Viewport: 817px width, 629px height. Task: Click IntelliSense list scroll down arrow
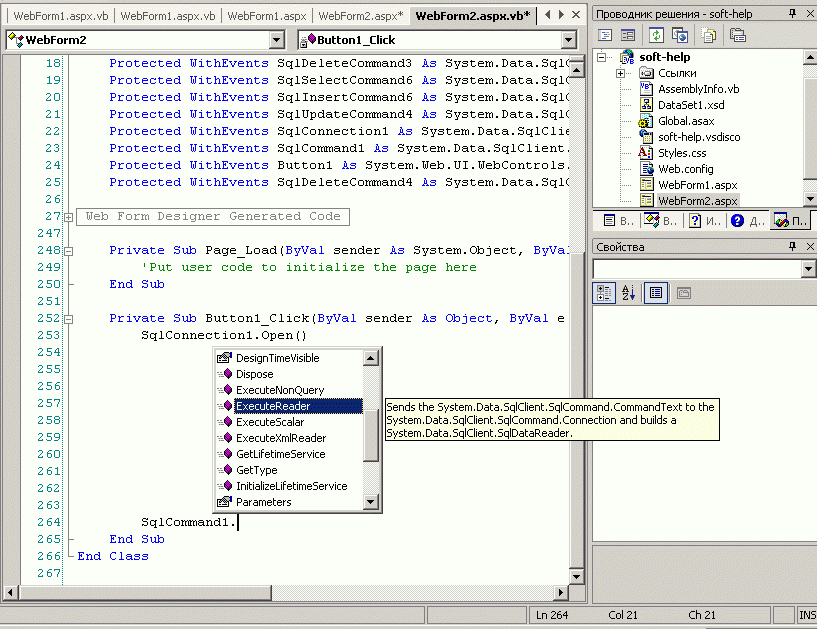pyautogui.click(x=370, y=502)
